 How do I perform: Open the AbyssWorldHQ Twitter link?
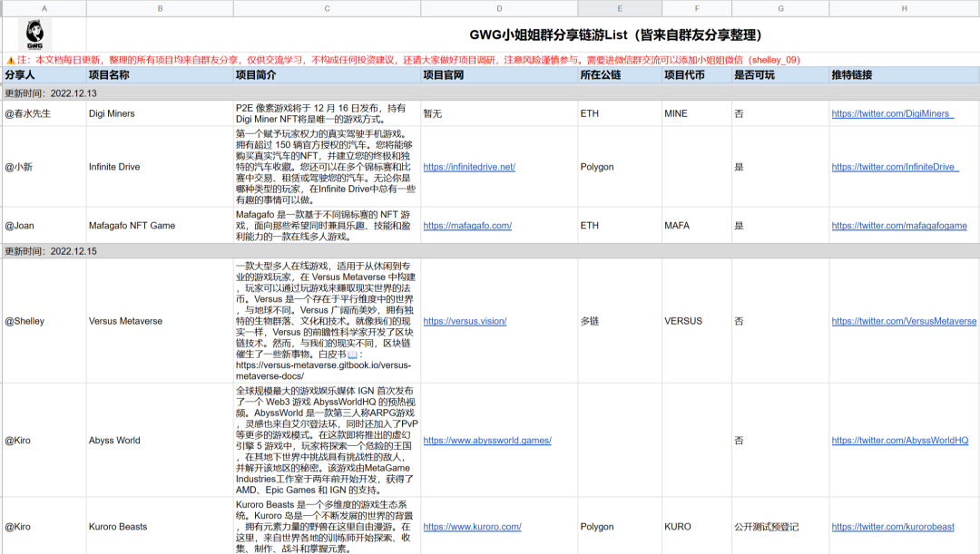pos(900,441)
